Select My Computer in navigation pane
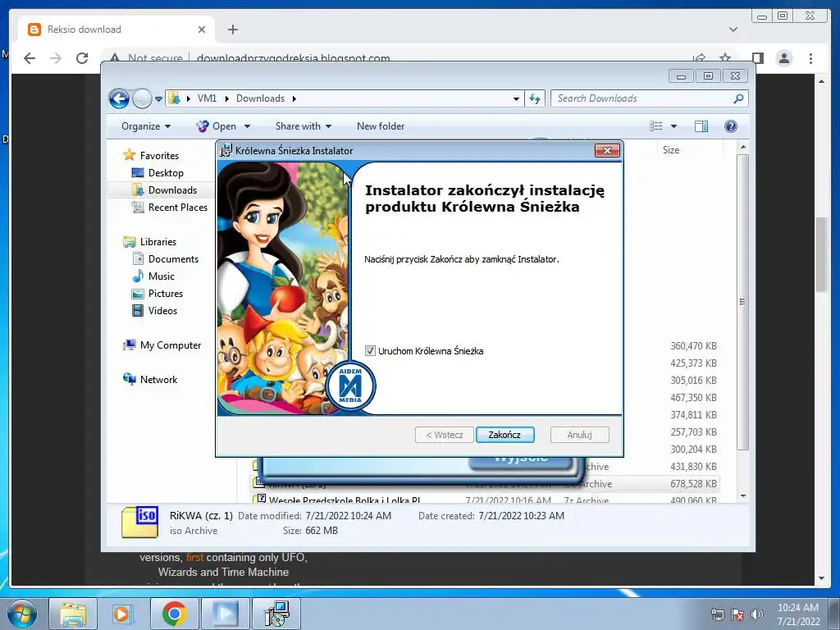This screenshot has width=840, height=630. 171,345
